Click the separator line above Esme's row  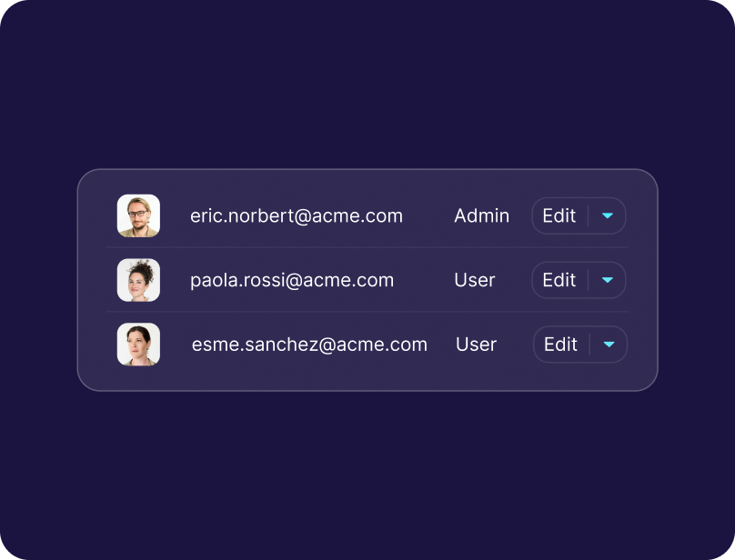[x=367, y=312]
